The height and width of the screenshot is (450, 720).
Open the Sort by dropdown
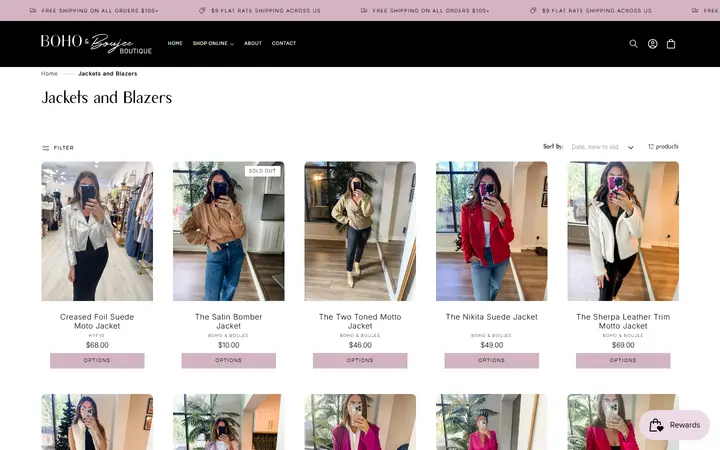[602, 147]
